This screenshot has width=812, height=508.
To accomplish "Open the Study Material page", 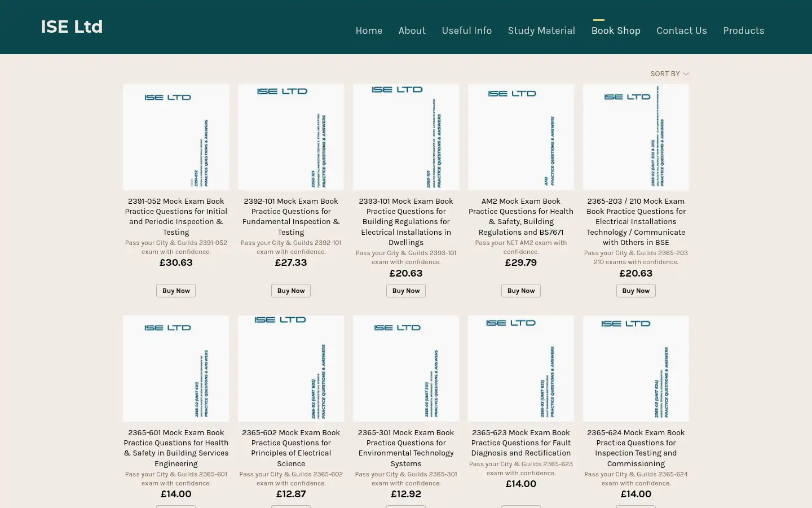I will click(x=541, y=30).
